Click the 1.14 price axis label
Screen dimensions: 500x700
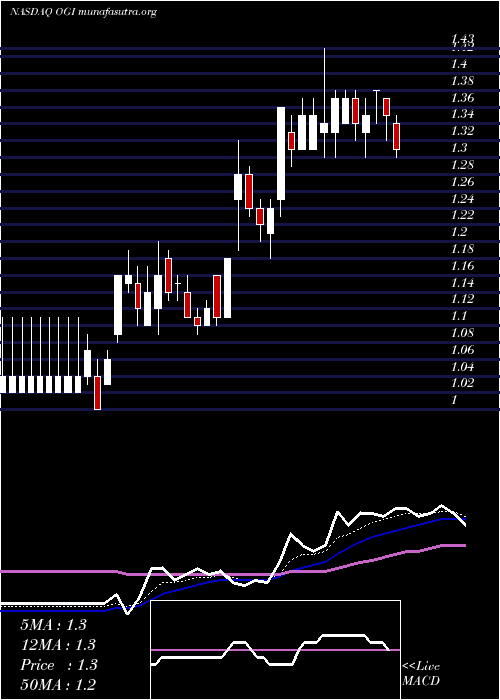(463, 283)
